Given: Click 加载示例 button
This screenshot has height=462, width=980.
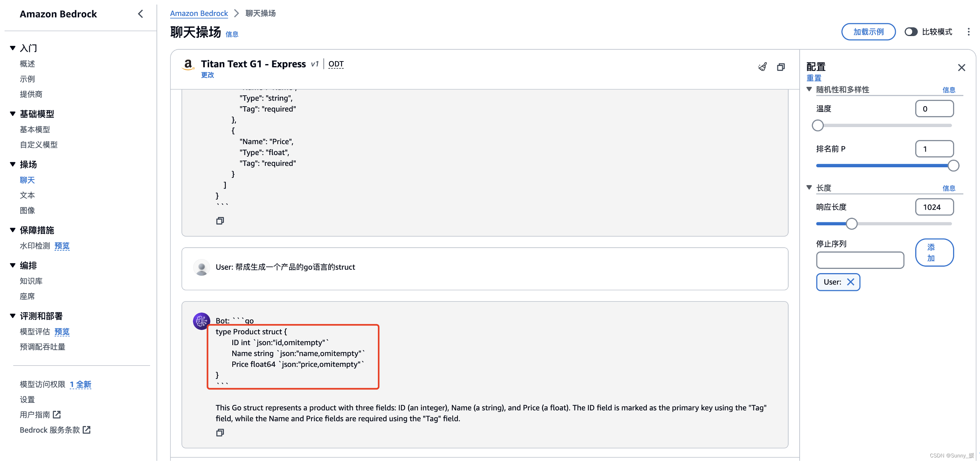Looking at the screenshot, I should click(x=868, y=32).
